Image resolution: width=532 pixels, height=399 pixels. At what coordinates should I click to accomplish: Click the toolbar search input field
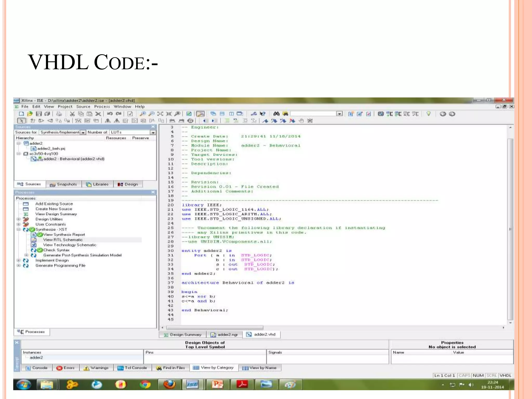click(x=313, y=114)
